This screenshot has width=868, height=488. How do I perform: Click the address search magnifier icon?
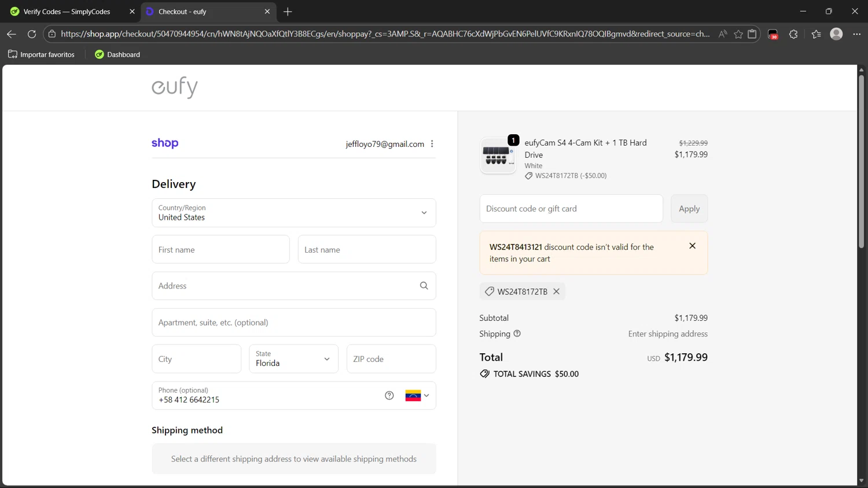[x=424, y=286]
